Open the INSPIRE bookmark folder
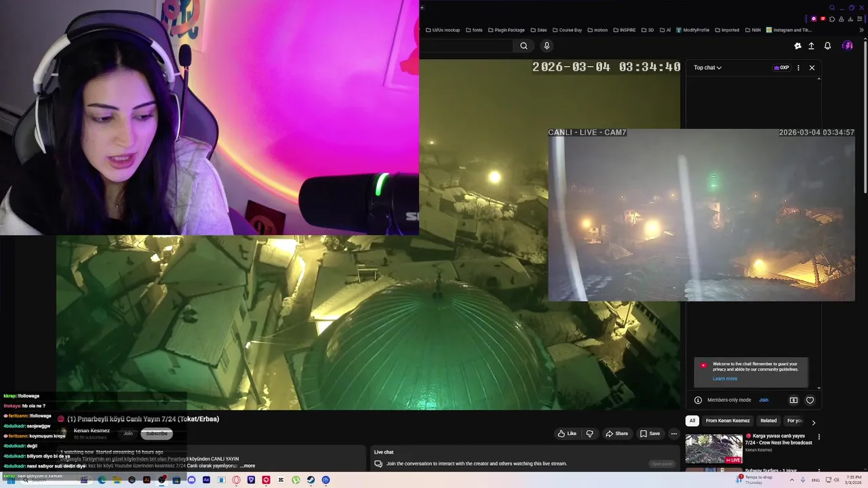The height and width of the screenshot is (488, 868). coord(624,30)
